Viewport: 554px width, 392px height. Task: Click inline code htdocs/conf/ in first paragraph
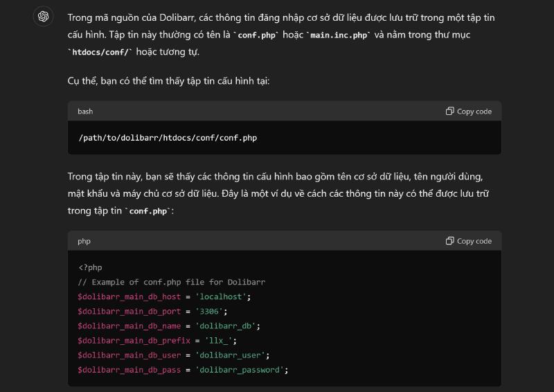point(100,52)
